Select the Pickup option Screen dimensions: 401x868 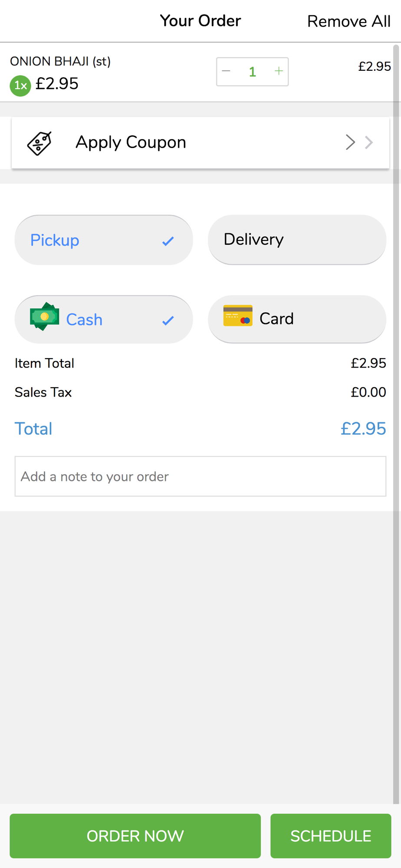coord(104,240)
